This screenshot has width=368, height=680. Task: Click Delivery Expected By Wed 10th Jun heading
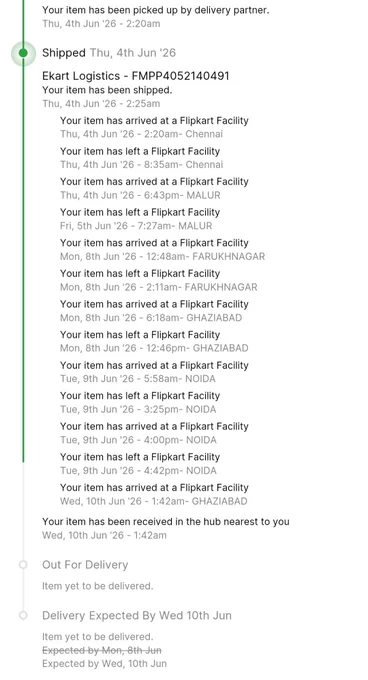(137, 615)
